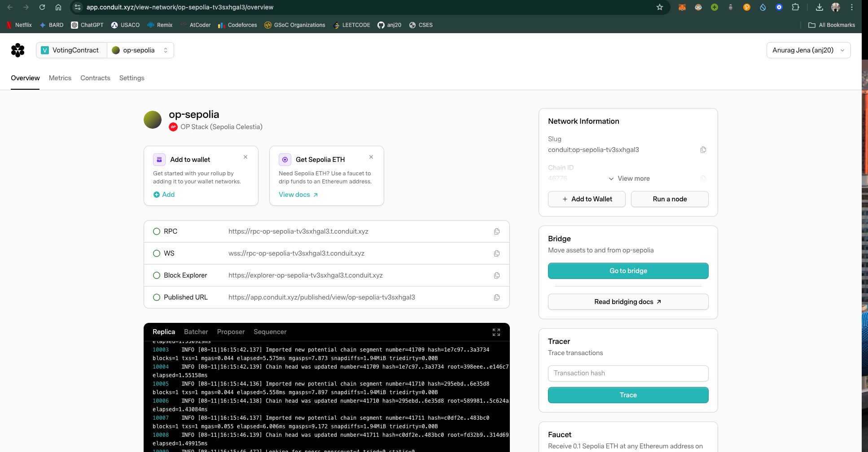Open the Remix bookmark
The image size is (868, 452).
[160, 25]
